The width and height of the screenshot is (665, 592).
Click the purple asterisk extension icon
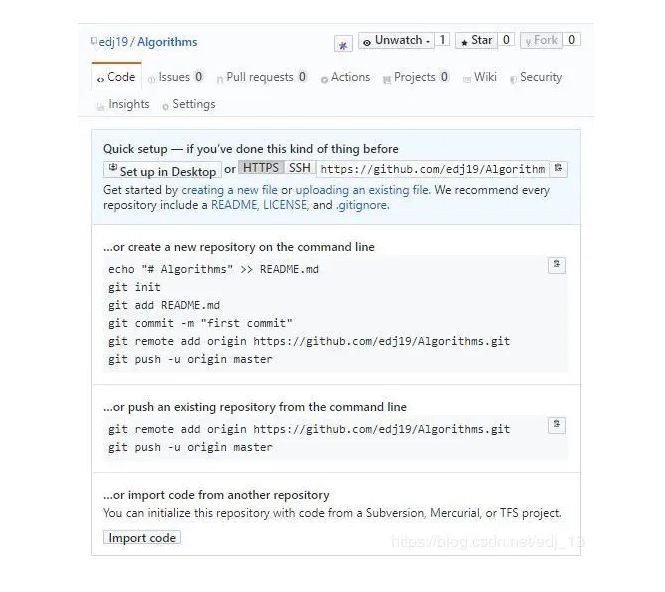[x=343, y=44]
